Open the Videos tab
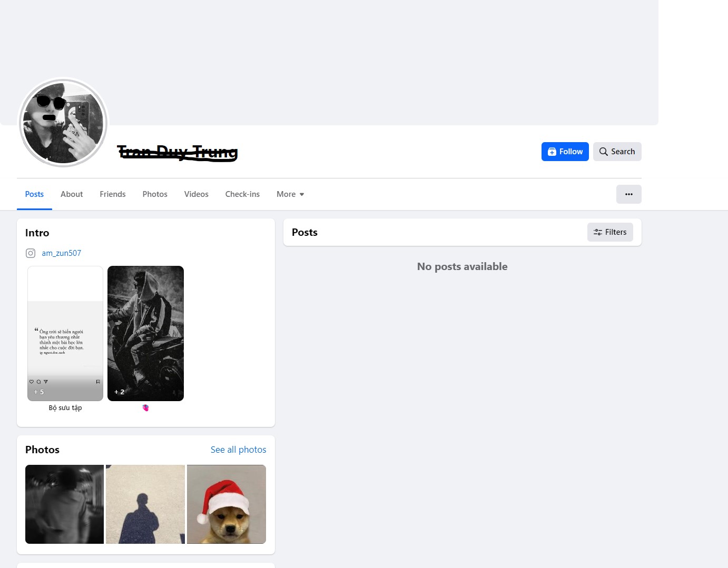Viewport: 728px width, 568px height. [196, 194]
